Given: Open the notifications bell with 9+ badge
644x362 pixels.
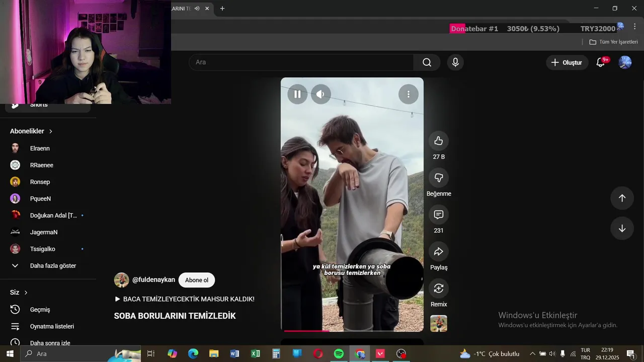Looking at the screenshot, I should (x=601, y=62).
